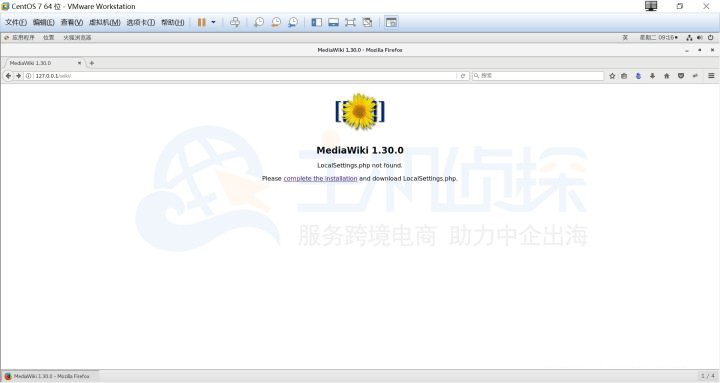The image size is (720, 383).
Task: Click the blue Firefox toolbar icon
Action: pos(638,76)
